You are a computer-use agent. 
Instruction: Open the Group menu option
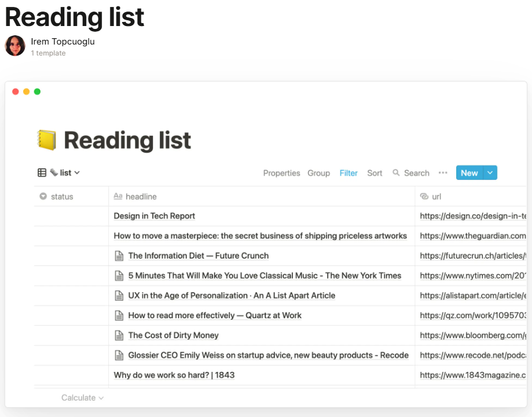pyautogui.click(x=318, y=173)
